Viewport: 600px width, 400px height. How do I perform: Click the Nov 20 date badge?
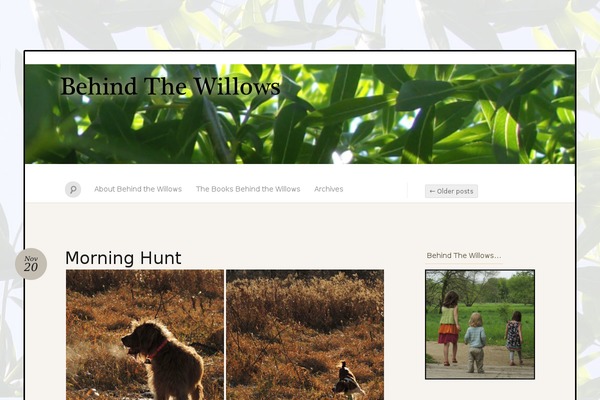(31, 264)
